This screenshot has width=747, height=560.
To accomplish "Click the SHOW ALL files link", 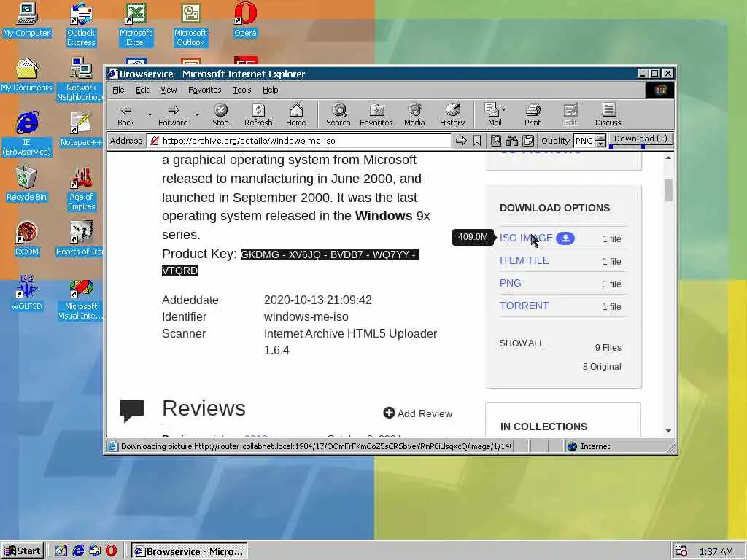I will pyautogui.click(x=521, y=343).
